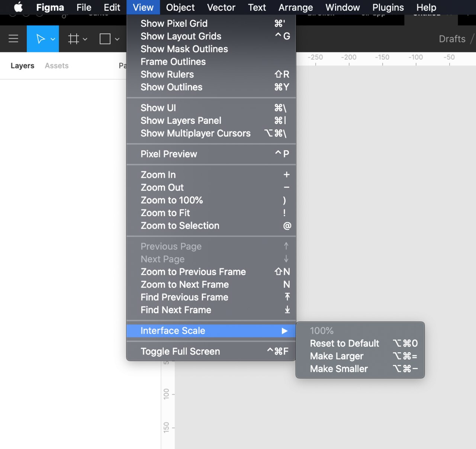Toggle Show Layers Panel
The width and height of the screenshot is (476, 449).
tap(211, 121)
